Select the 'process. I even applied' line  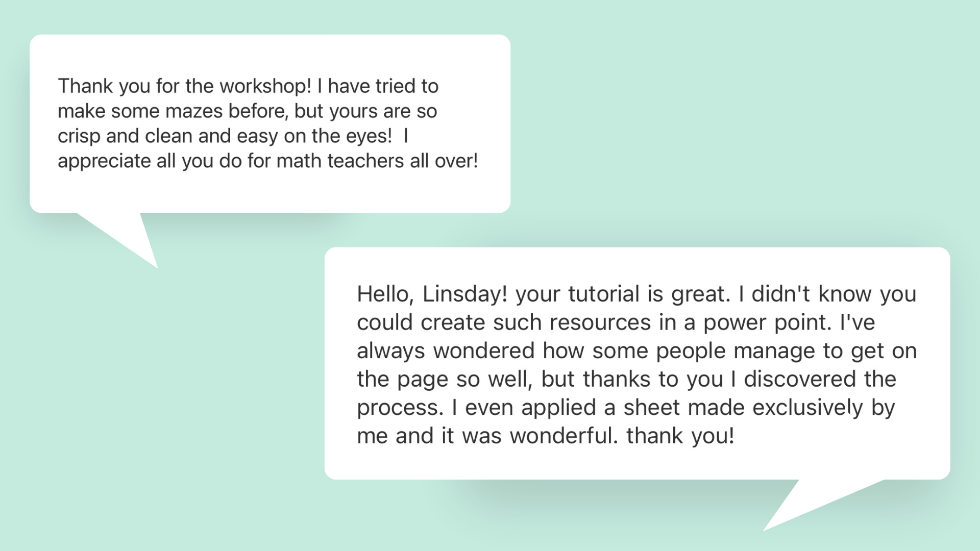pos(626,408)
